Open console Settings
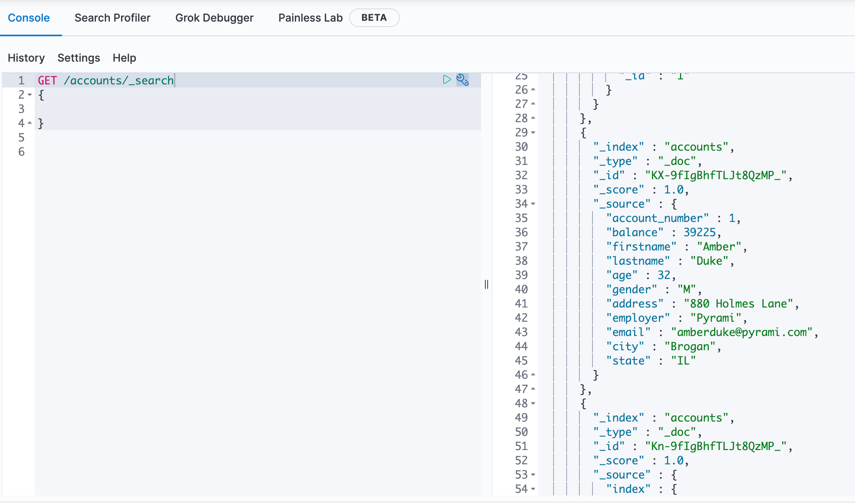The width and height of the screenshot is (855, 504). [x=79, y=58]
